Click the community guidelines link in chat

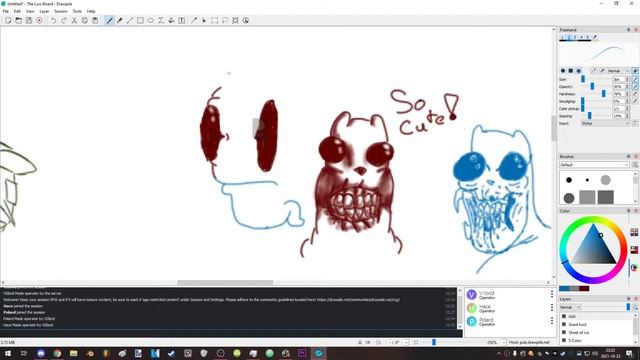pos(358,300)
